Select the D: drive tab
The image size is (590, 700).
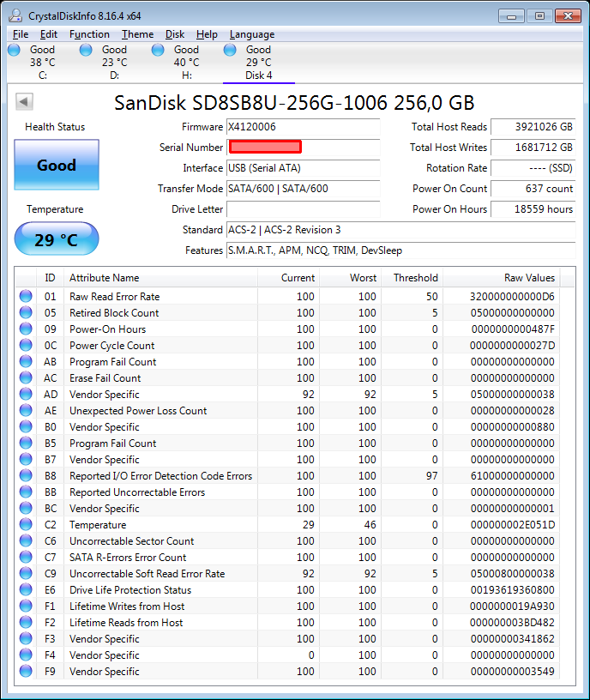[114, 63]
